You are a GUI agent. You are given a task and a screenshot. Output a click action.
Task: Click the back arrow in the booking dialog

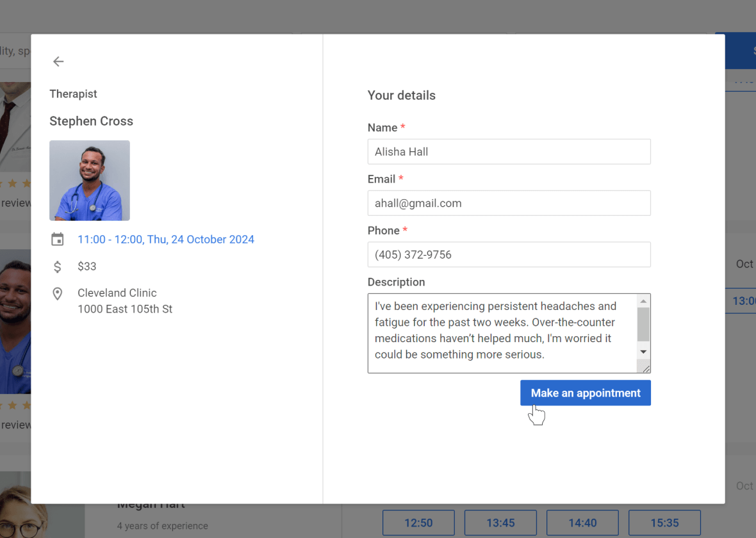click(x=58, y=61)
